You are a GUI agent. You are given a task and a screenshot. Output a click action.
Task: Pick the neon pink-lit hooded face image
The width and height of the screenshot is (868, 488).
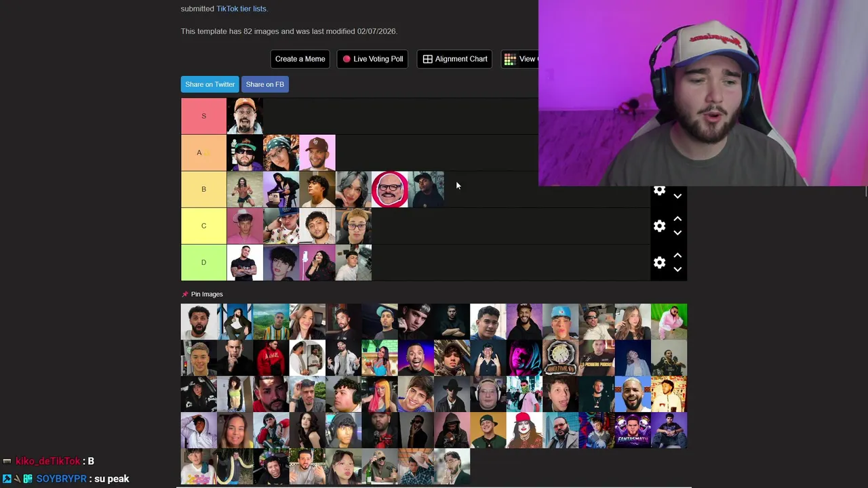coord(524,358)
